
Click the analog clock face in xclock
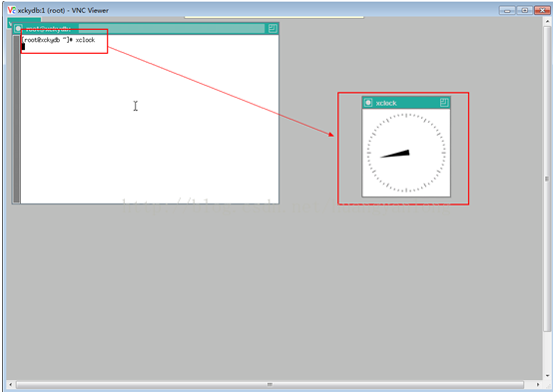(x=406, y=153)
